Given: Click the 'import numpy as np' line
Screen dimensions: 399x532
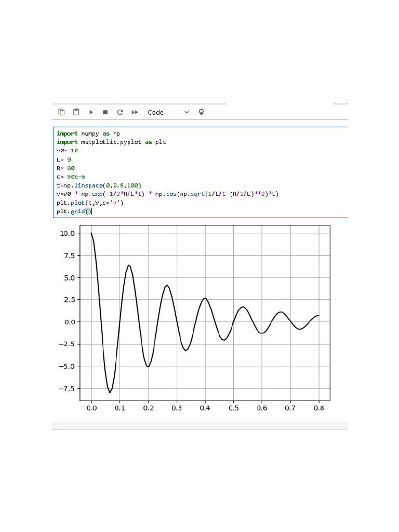Looking at the screenshot, I should [88, 134].
